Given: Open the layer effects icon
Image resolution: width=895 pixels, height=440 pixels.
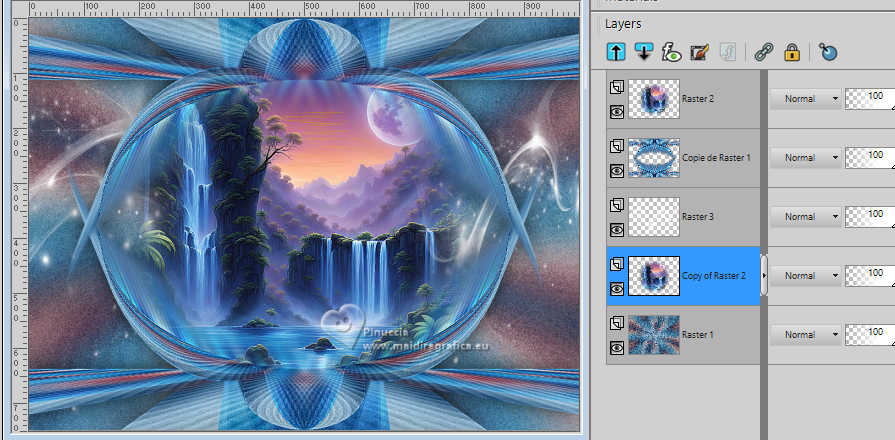Looking at the screenshot, I should pyautogui.click(x=672, y=52).
